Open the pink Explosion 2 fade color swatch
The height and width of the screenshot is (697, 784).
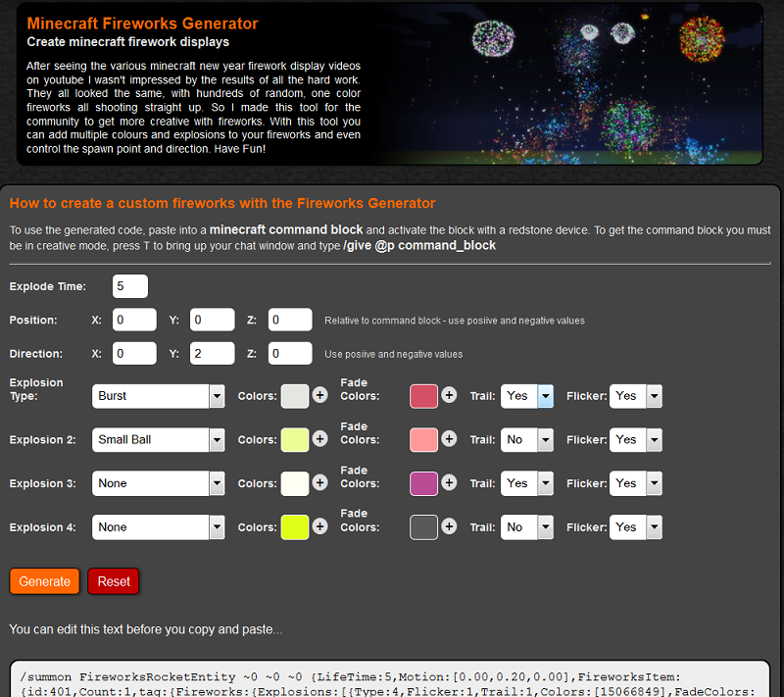tap(423, 439)
